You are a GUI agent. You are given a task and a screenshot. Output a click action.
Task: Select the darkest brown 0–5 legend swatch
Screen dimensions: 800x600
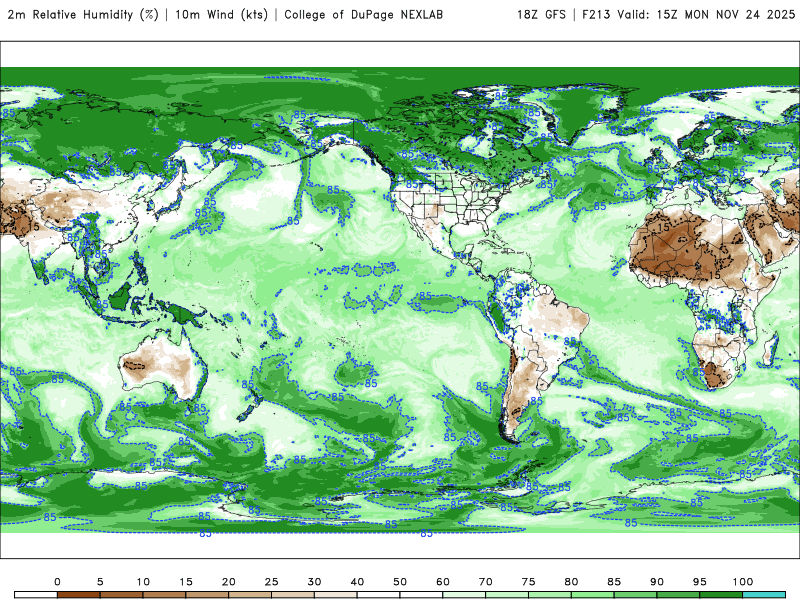tap(79, 595)
